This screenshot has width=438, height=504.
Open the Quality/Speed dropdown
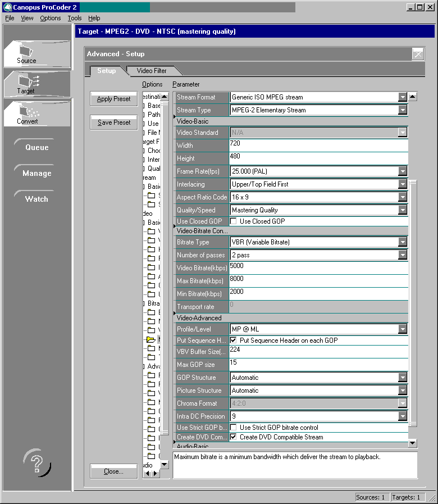402,210
